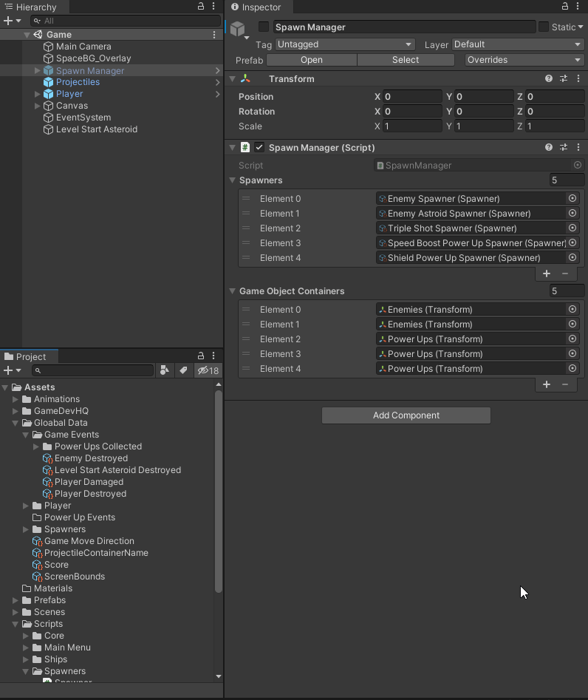
Task: Click the Hierarchy search field
Action: pos(126,21)
